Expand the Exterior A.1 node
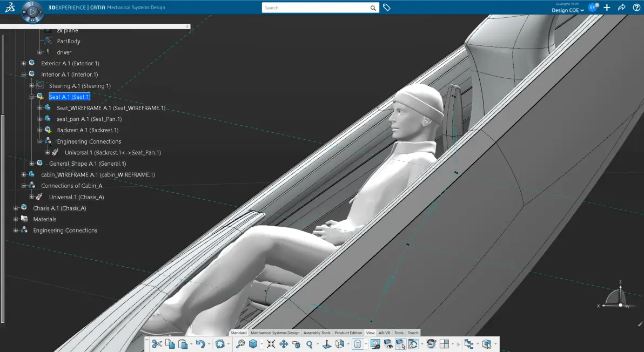644x352 pixels. point(24,63)
